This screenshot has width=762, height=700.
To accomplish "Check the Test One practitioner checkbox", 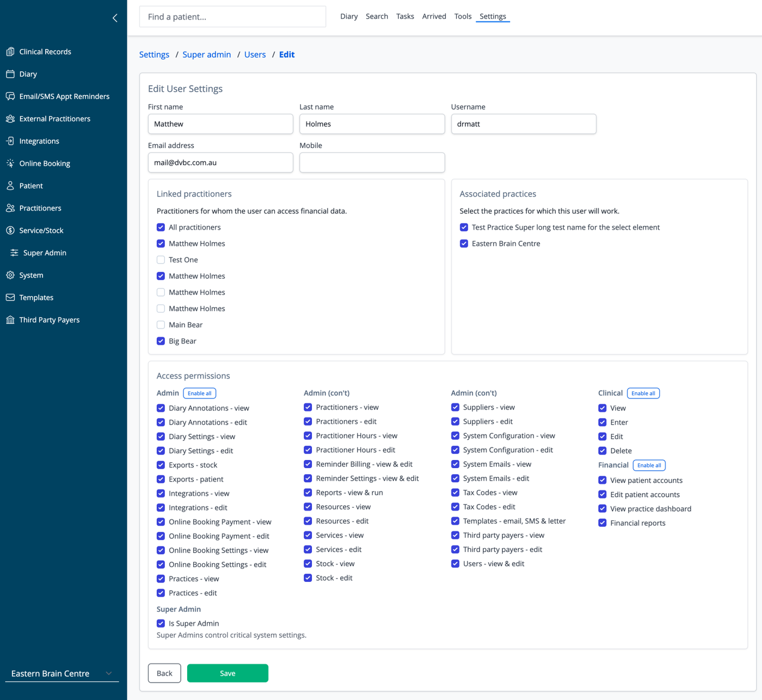I will (161, 260).
